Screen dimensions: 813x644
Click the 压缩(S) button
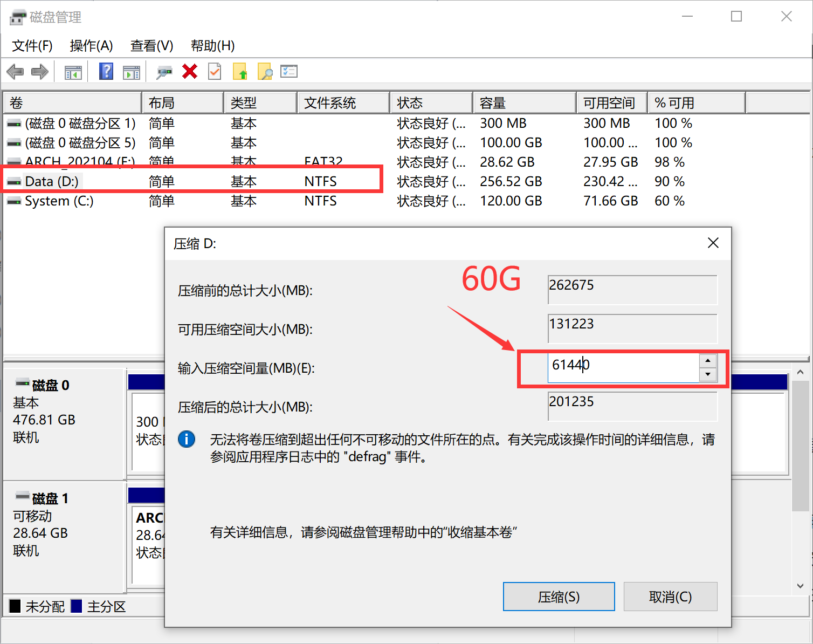tap(559, 597)
